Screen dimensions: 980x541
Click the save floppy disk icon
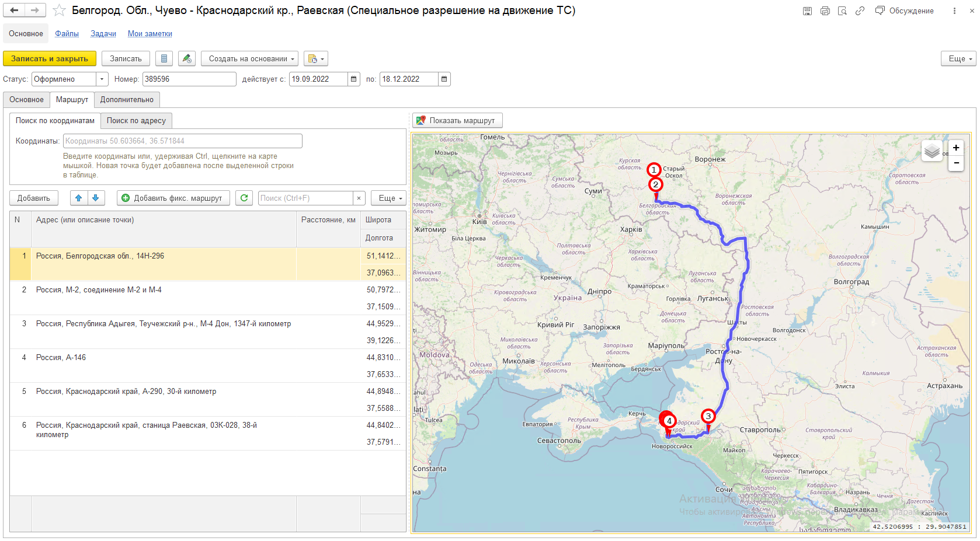[807, 11]
